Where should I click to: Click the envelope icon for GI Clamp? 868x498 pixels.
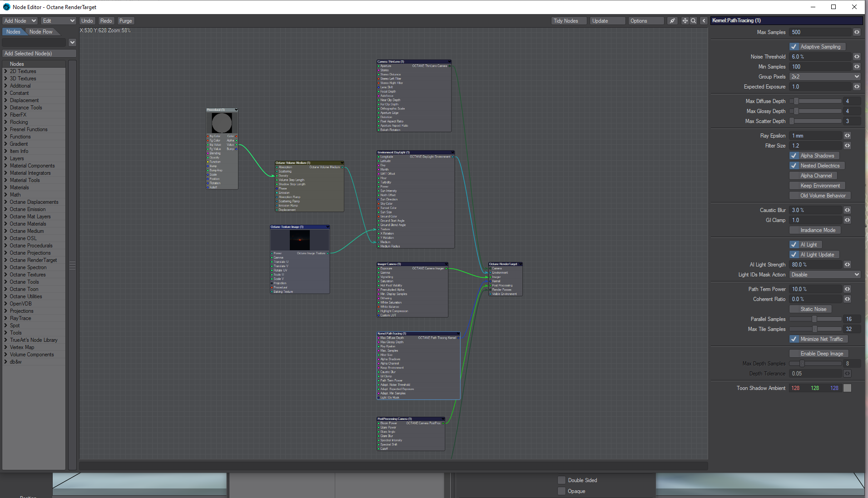pos(847,220)
